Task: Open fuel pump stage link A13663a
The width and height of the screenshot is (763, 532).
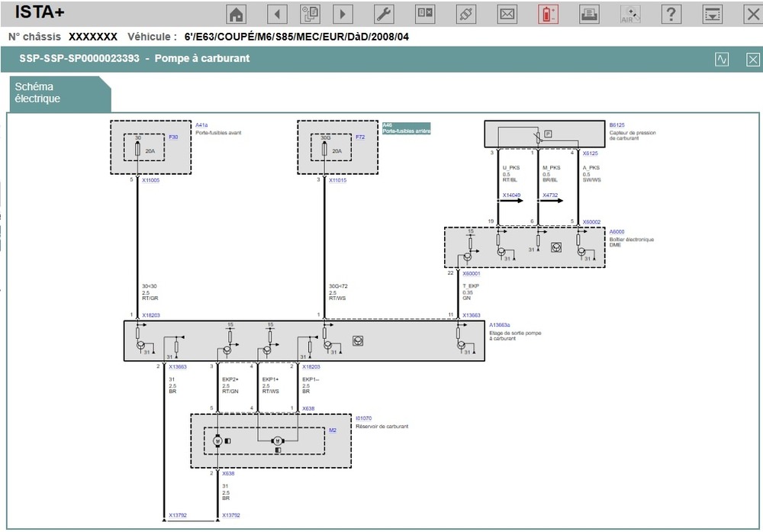Action: click(x=500, y=324)
